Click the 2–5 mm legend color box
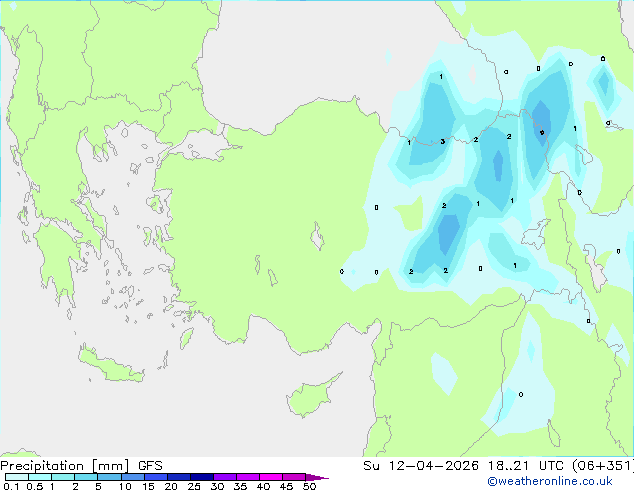The width and height of the screenshot is (634, 490). [x=86, y=477]
